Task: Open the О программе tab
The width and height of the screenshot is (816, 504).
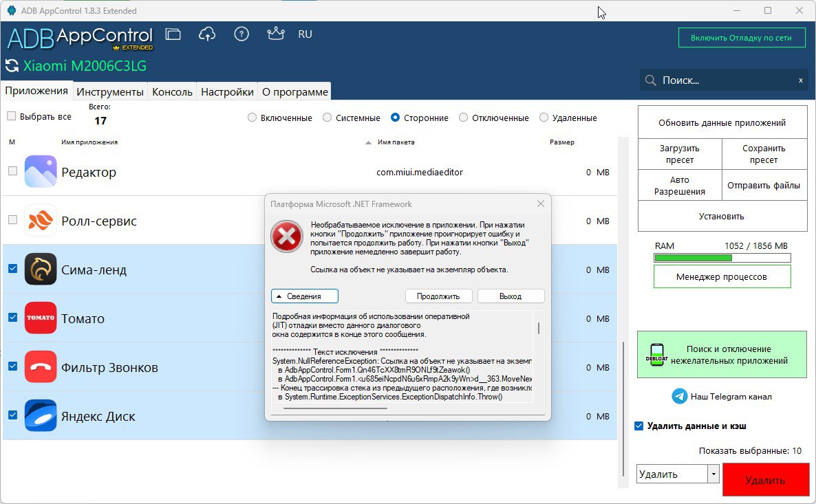Action: tap(295, 91)
